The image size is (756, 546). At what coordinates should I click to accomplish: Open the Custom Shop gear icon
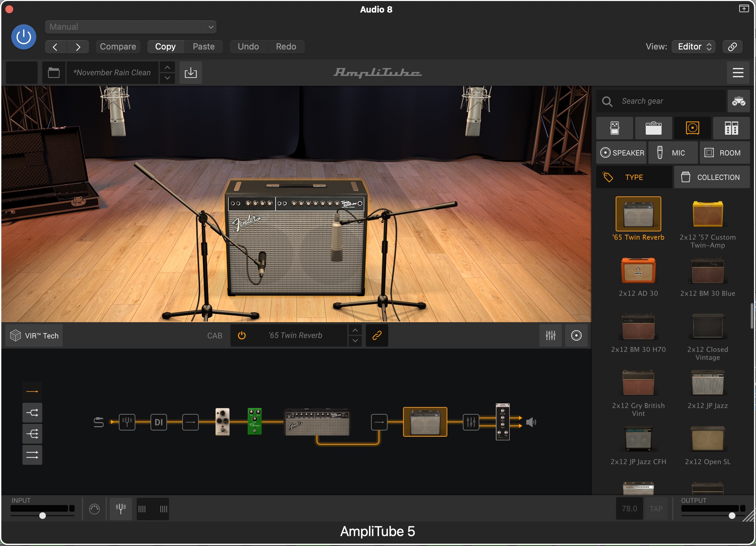pos(739,101)
